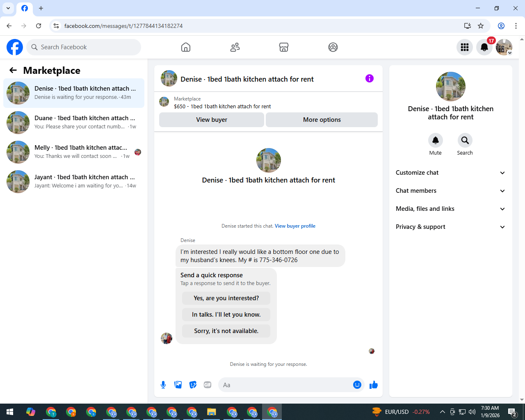This screenshot has height=420, width=525.
Task: Go back using the Marketplace back arrow
Action: (13, 70)
